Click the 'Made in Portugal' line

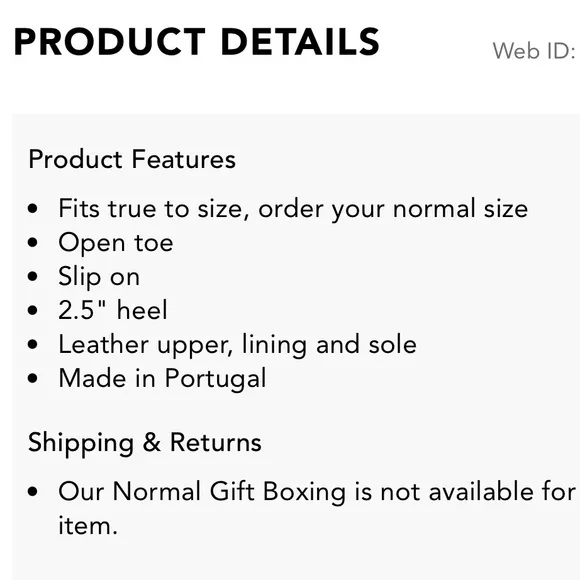point(162,379)
